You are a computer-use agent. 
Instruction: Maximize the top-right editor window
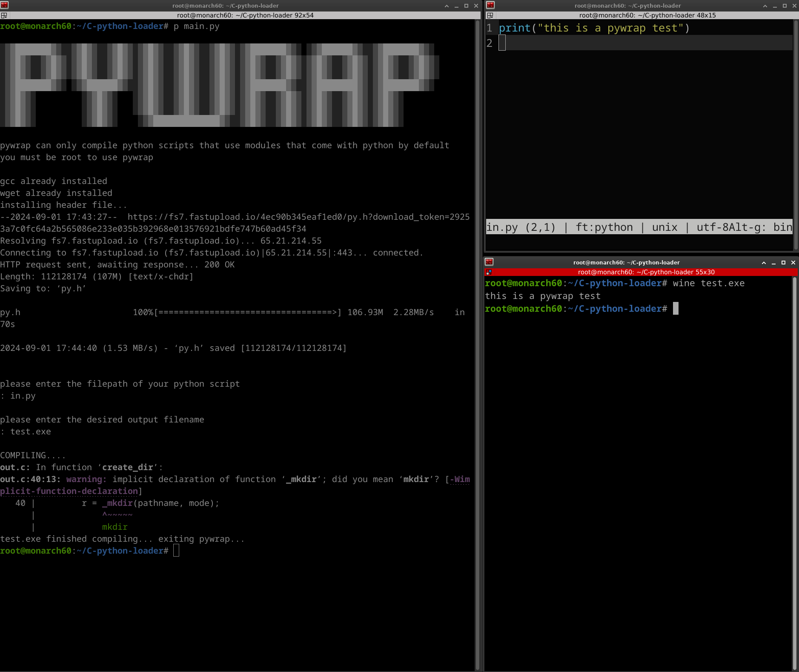[x=785, y=6]
